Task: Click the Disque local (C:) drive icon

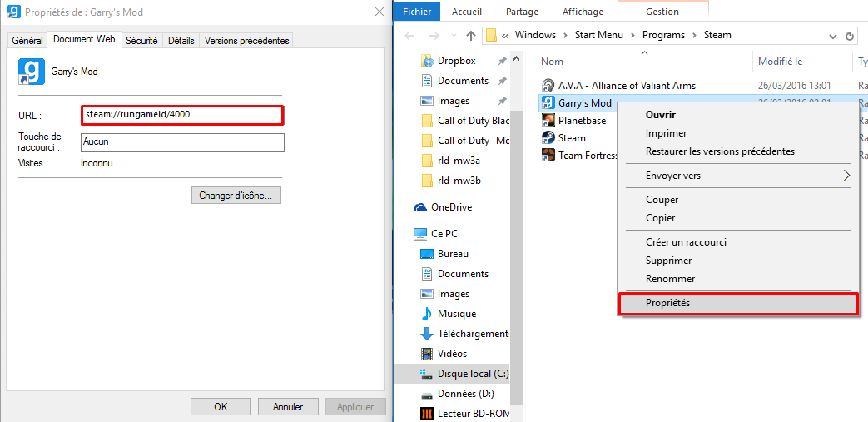Action: click(427, 374)
